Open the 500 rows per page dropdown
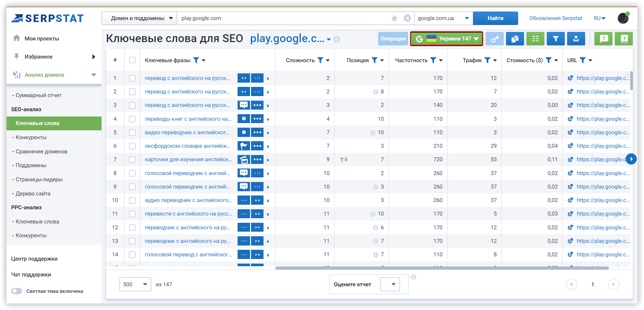 pos(135,284)
